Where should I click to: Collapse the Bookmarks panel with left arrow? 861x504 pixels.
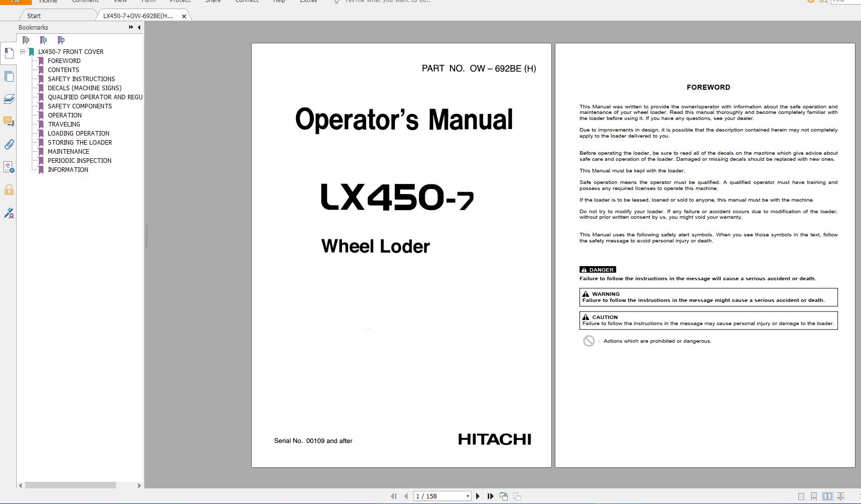tap(139, 27)
